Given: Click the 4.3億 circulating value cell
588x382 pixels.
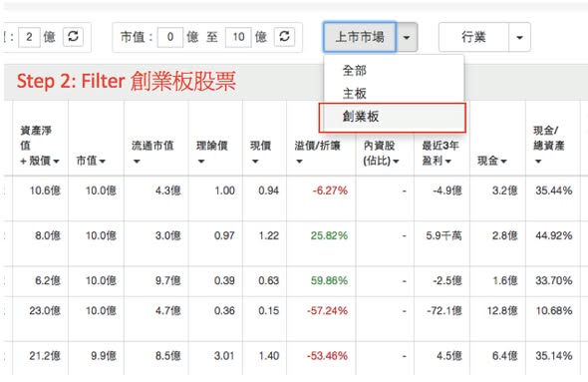Looking at the screenshot, I should pyautogui.click(x=168, y=191).
